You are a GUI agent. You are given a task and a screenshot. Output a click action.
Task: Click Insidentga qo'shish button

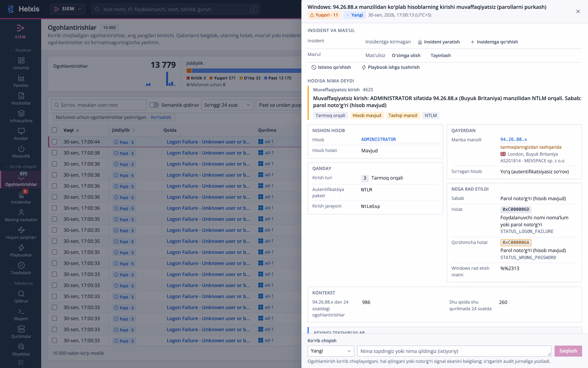click(x=494, y=42)
